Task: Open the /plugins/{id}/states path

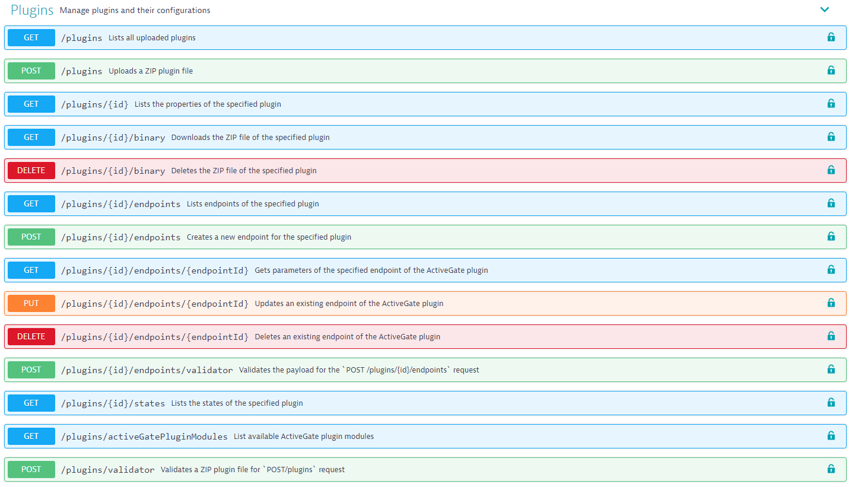Action: pyautogui.click(x=113, y=403)
